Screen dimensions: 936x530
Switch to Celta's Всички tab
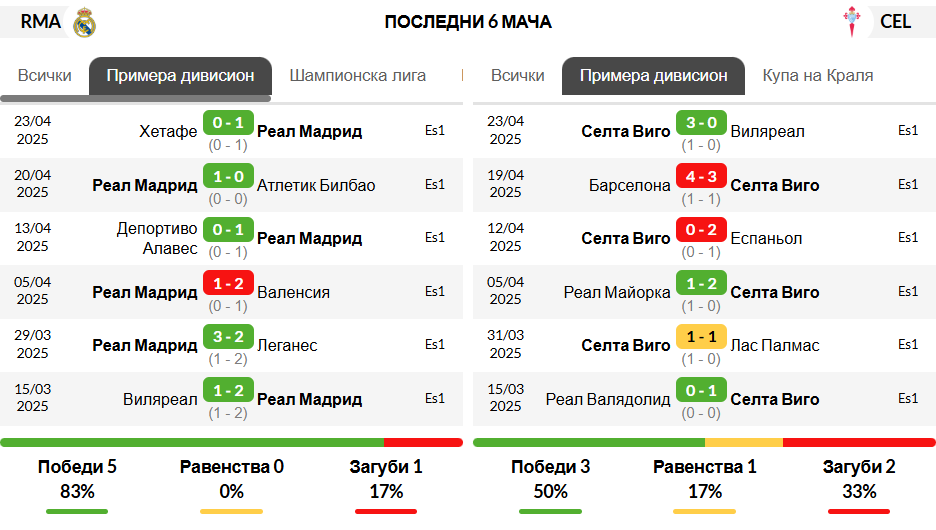pyautogui.click(x=518, y=76)
